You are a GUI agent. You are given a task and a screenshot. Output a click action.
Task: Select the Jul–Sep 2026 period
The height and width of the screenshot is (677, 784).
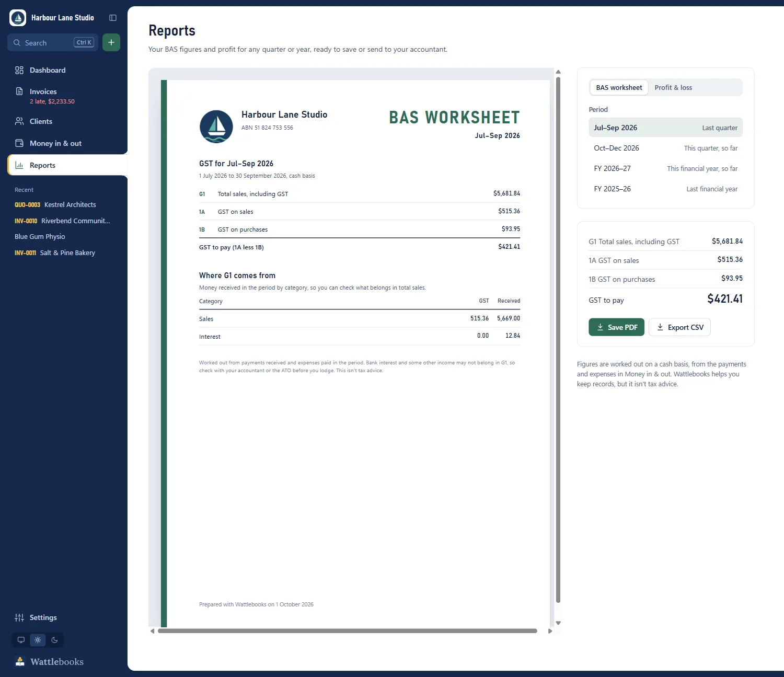(665, 128)
